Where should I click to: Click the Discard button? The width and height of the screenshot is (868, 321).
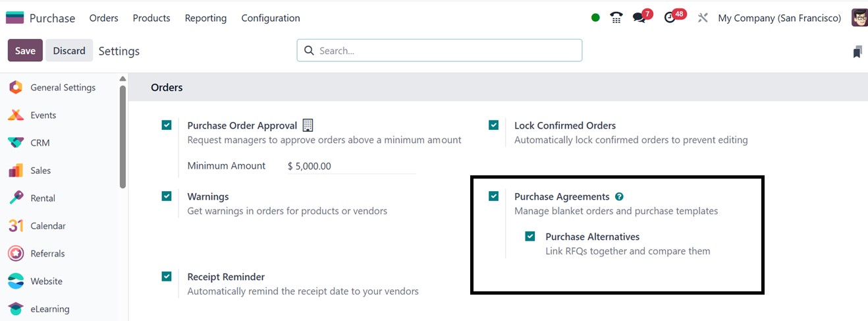pos(69,51)
